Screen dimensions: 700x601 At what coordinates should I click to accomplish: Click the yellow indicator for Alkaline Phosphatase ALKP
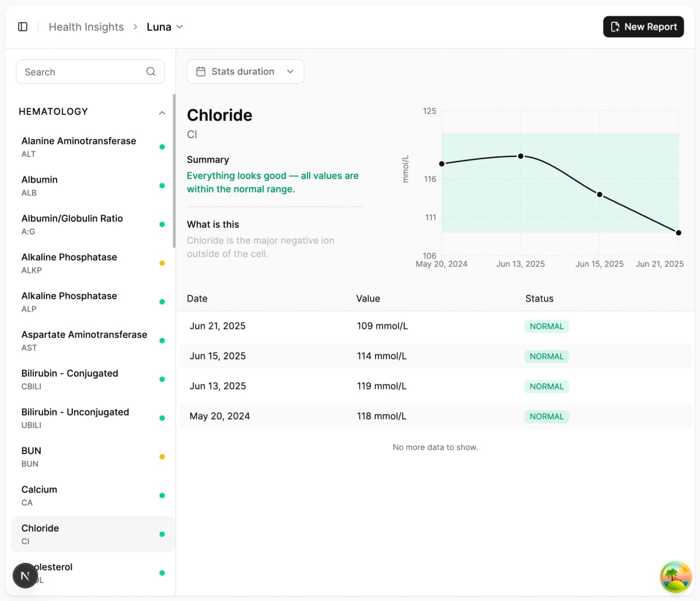click(162, 263)
